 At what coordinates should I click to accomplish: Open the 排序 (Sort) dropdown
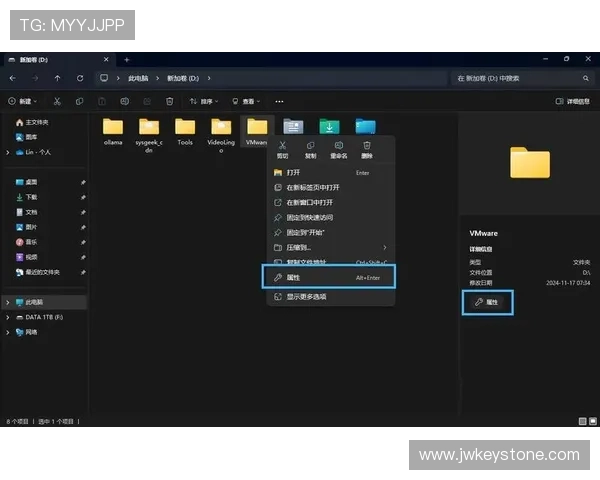204,101
